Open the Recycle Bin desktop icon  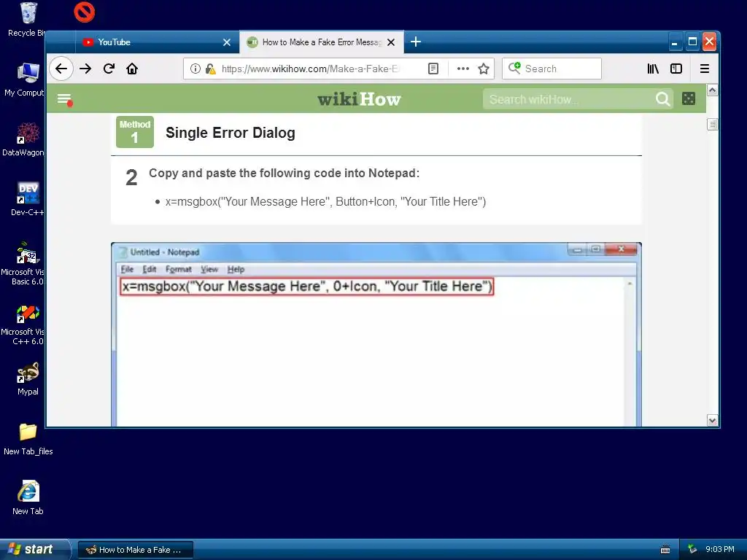pyautogui.click(x=28, y=19)
